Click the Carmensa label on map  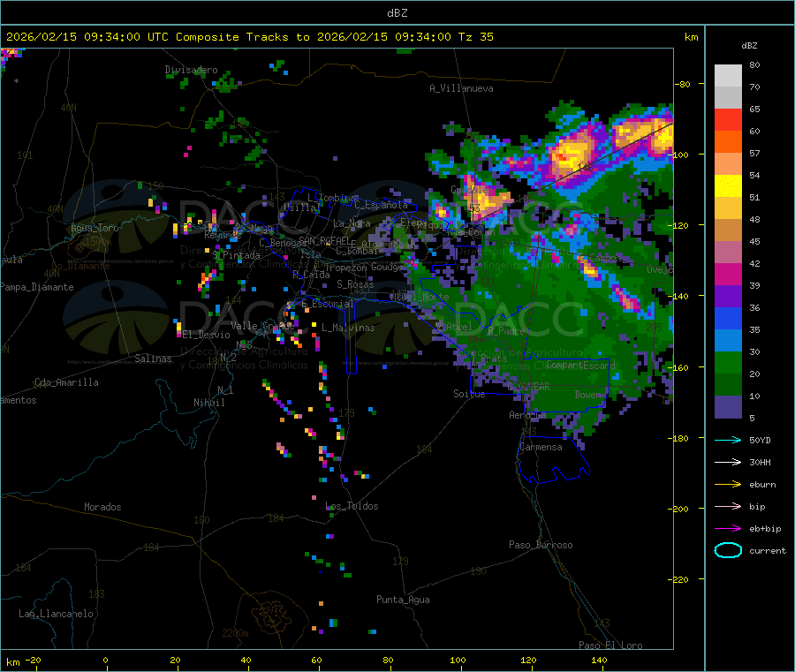[x=541, y=447]
